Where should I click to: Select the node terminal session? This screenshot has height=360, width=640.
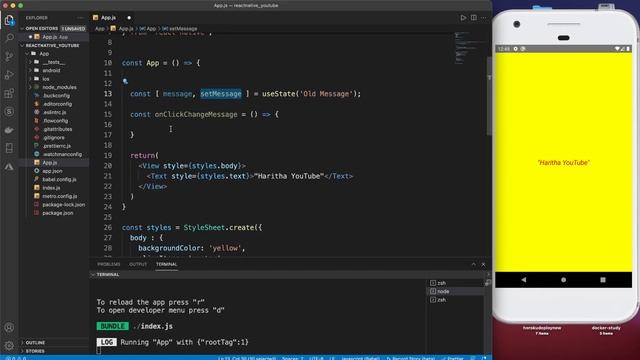pos(456,291)
